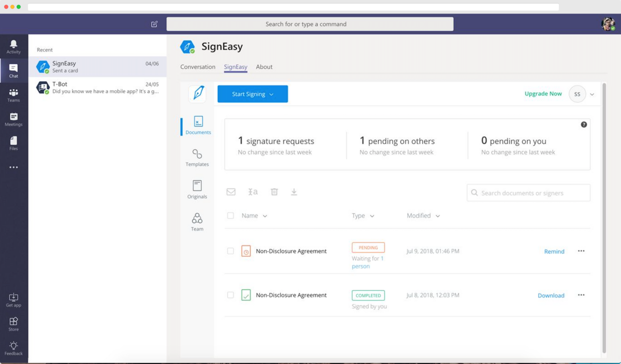621x364 pixels.
Task: Open the help question mark icon
Action: 584,125
